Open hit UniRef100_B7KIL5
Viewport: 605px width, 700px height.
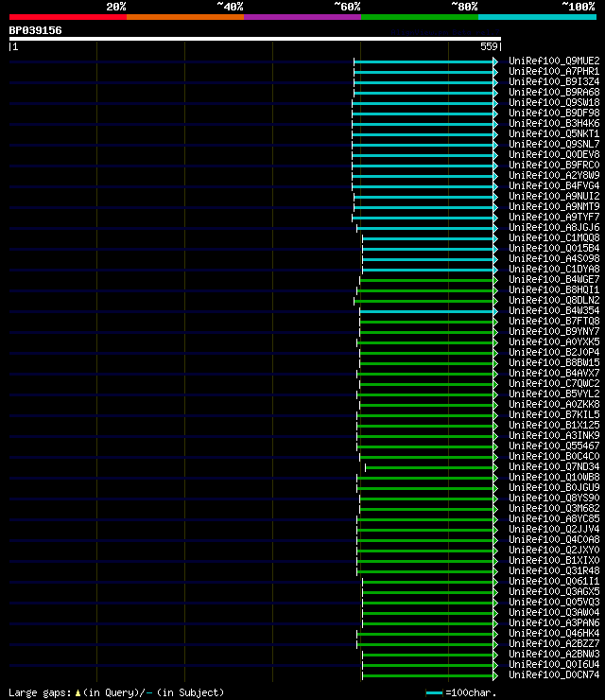(x=554, y=414)
